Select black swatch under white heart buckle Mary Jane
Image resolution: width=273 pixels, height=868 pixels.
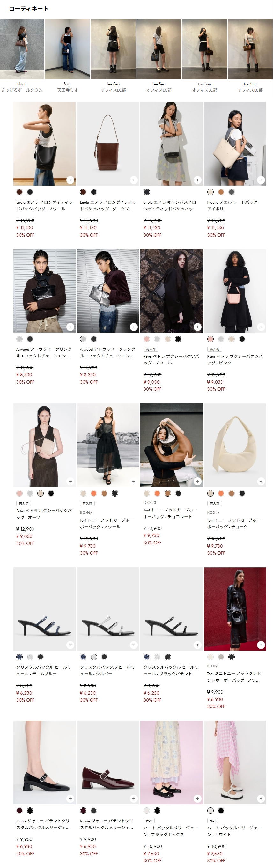coord(221,811)
